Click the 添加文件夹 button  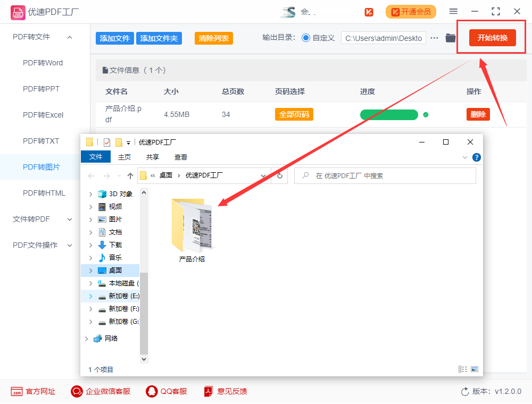point(159,38)
